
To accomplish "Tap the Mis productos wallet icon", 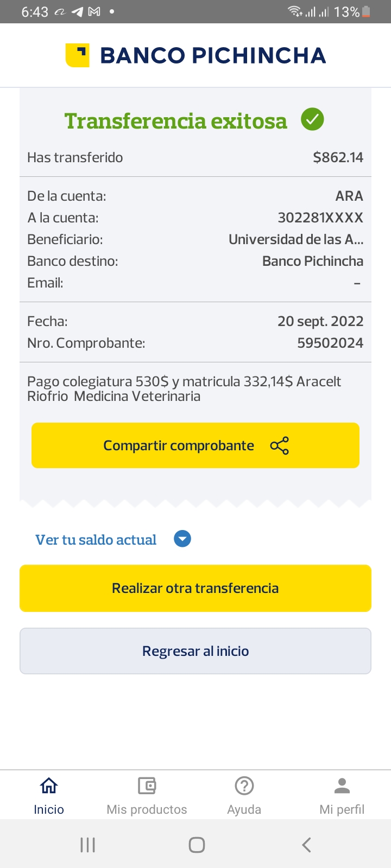I will 147,785.
